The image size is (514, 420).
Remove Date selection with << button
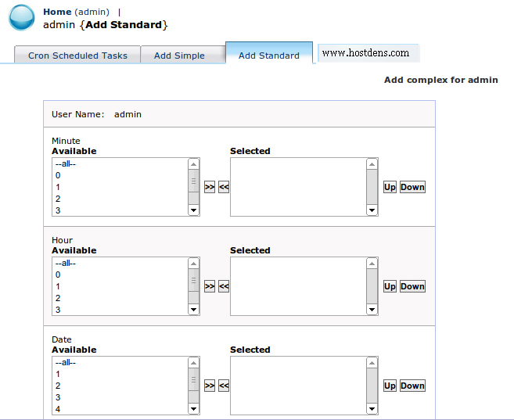coord(224,386)
